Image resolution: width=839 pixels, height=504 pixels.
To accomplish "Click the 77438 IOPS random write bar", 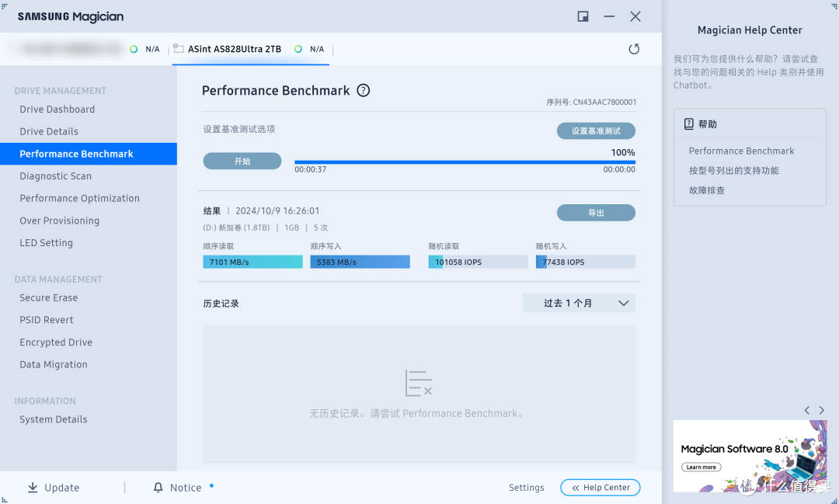I will (x=586, y=262).
